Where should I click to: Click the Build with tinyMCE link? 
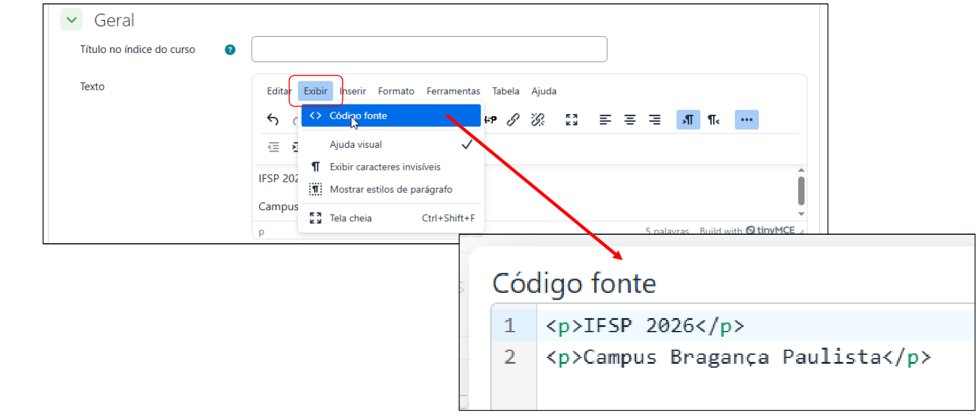point(747,230)
